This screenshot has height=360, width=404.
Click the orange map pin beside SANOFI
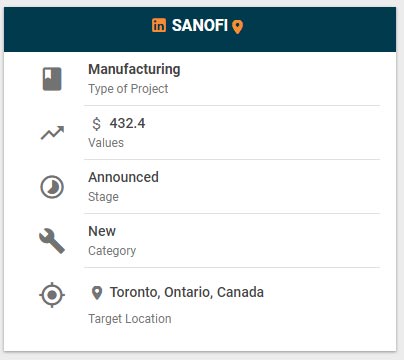tap(237, 27)
